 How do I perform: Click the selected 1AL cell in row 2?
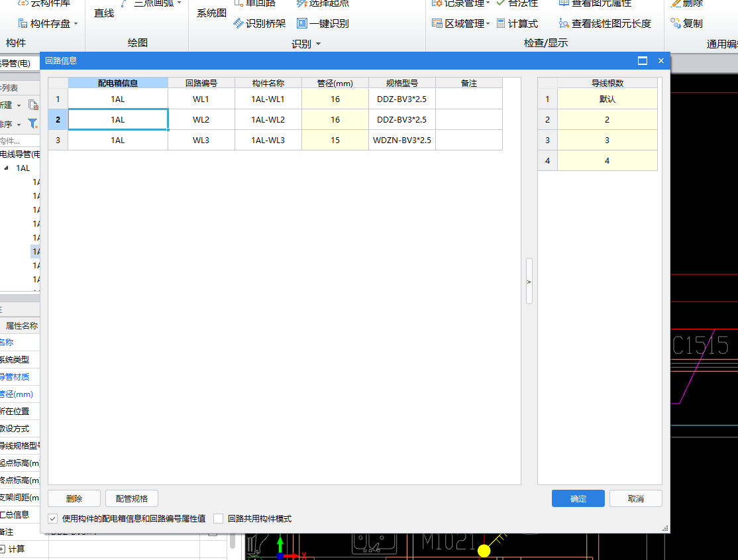(118, 120)
